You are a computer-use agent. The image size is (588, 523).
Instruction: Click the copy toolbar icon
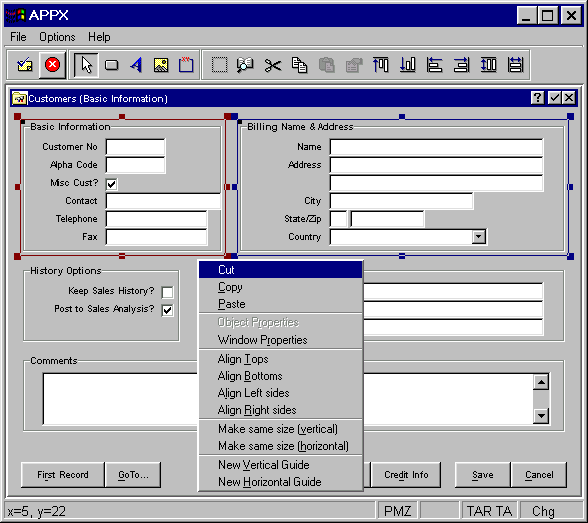(299, 65)
